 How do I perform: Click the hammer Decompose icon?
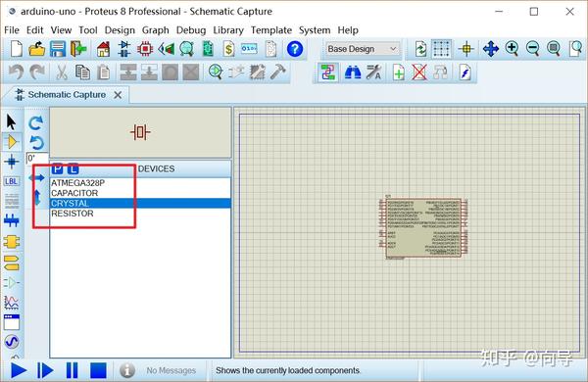278,72
